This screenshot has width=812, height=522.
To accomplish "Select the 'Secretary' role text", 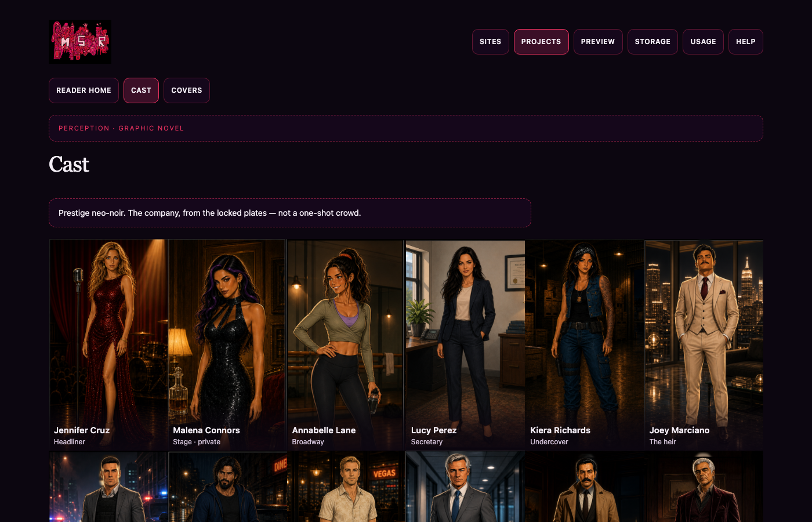I will (427, 442).
